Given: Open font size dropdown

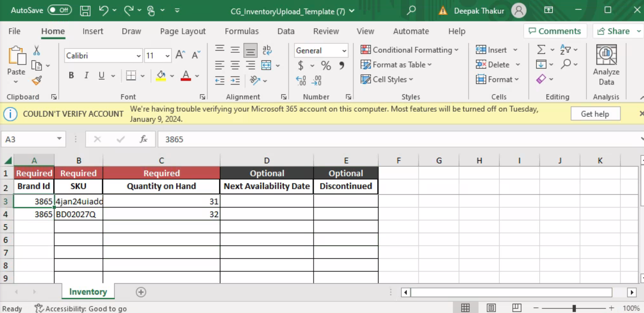Looking at the screenshot, I should (x=168, y=56).
